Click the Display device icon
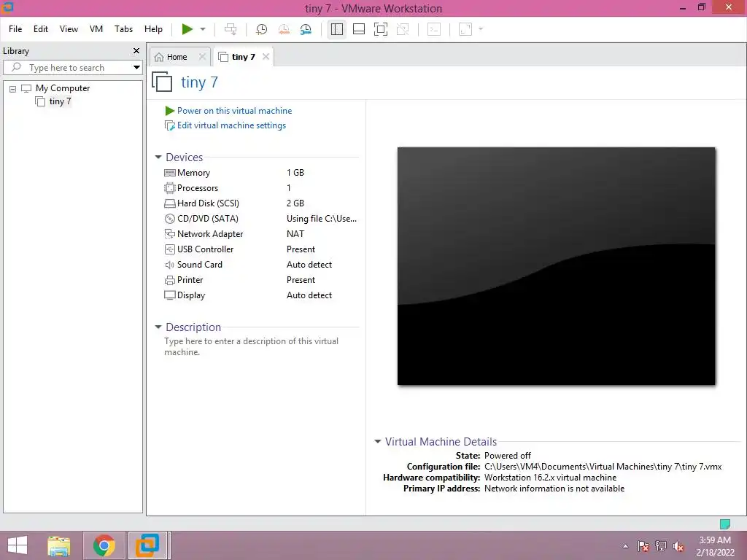This screenshot has width=747, height=560. 169,295
